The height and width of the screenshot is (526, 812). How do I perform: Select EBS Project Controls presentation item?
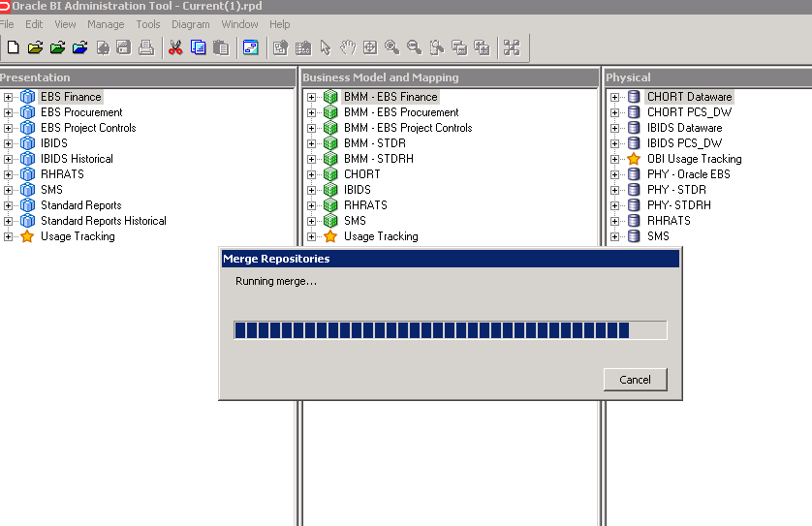coord(88,128)
